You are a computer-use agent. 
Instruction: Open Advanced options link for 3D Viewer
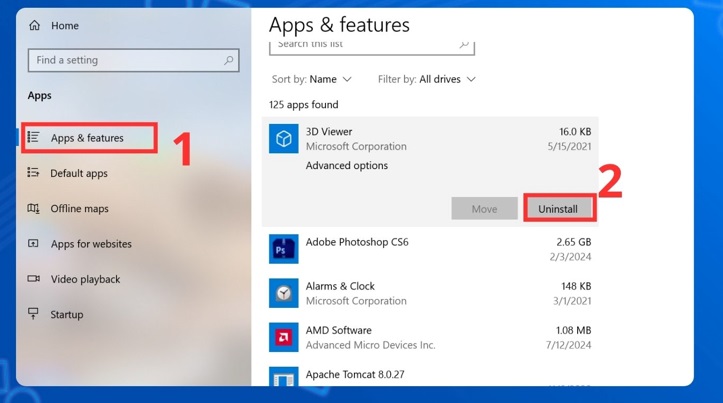point(347,166)
